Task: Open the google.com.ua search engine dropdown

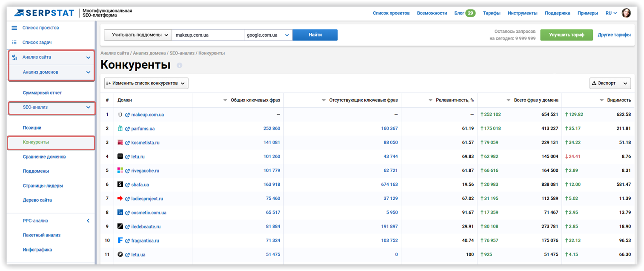Action: pos(268,35)
